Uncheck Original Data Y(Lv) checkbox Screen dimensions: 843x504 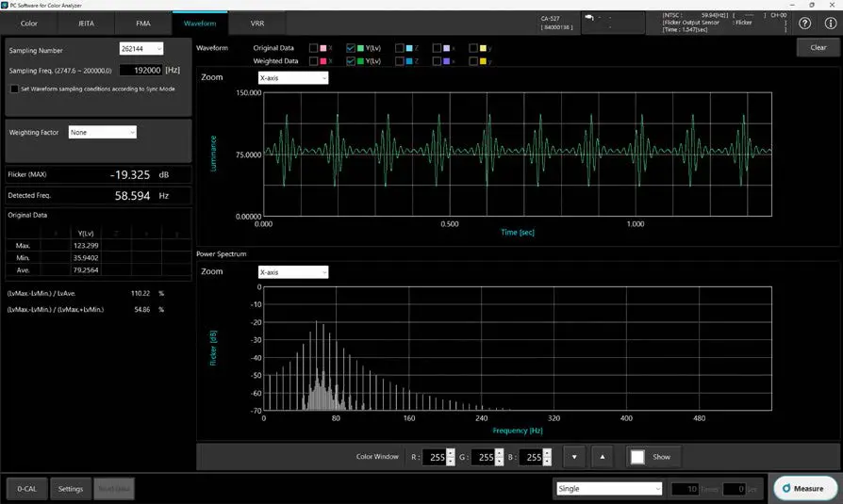(351, 47)
